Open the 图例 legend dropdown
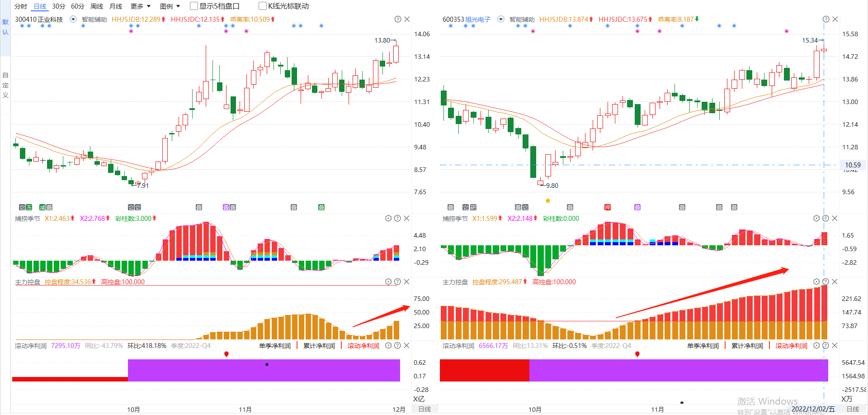The width and height of the screenshot is (868, 415). [170, 6]
